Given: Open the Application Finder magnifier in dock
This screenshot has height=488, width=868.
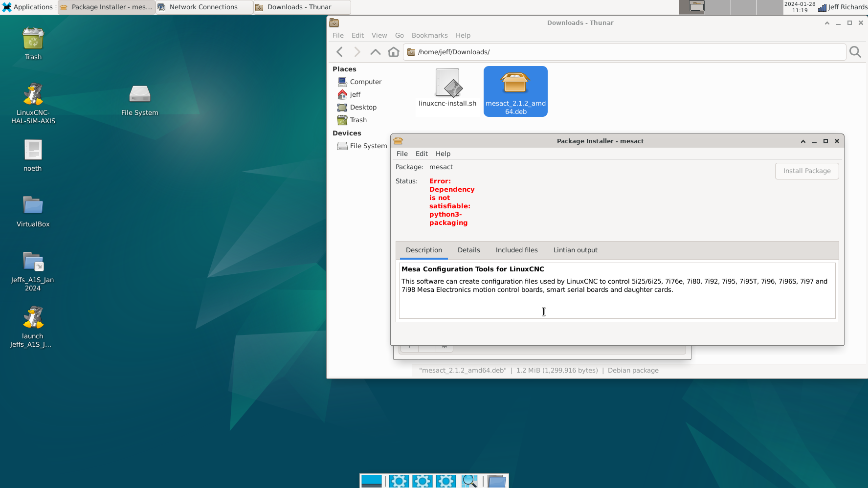Looking at the screenshot, I should pos(469,481).
